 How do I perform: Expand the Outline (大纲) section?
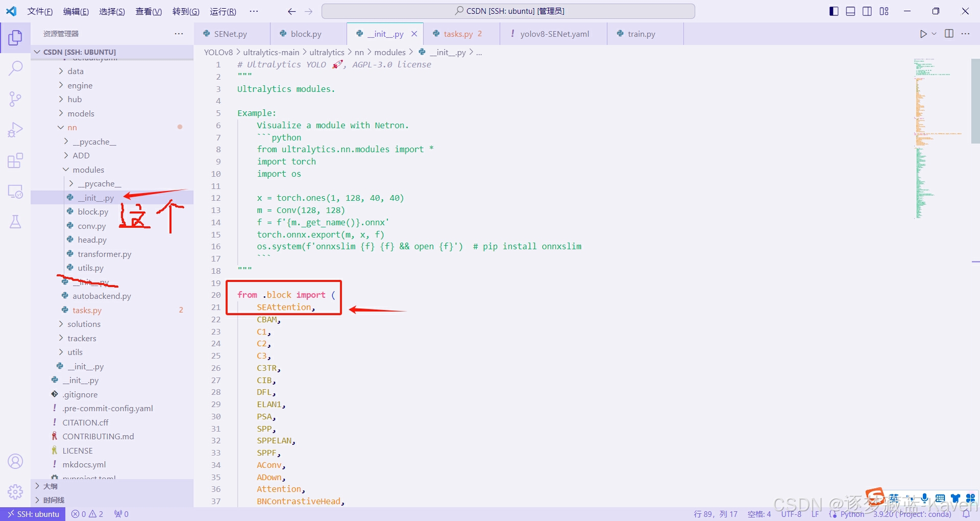(112, 486)
